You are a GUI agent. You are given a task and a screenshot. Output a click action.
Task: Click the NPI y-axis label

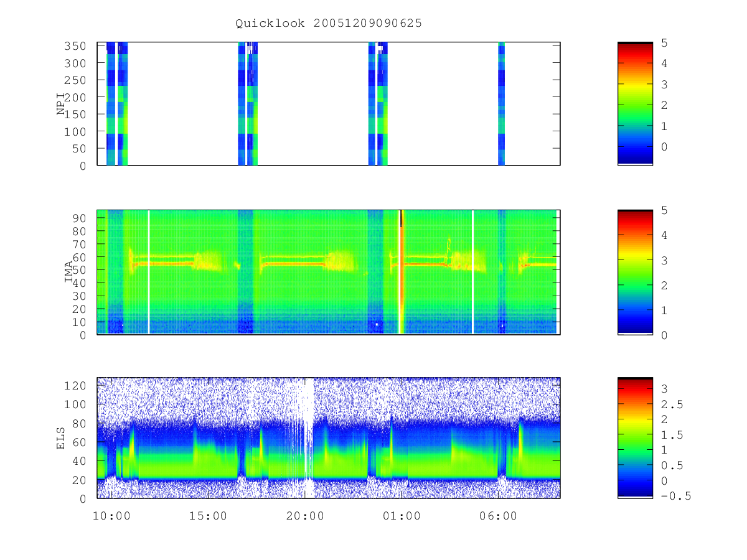coord(62,103)
